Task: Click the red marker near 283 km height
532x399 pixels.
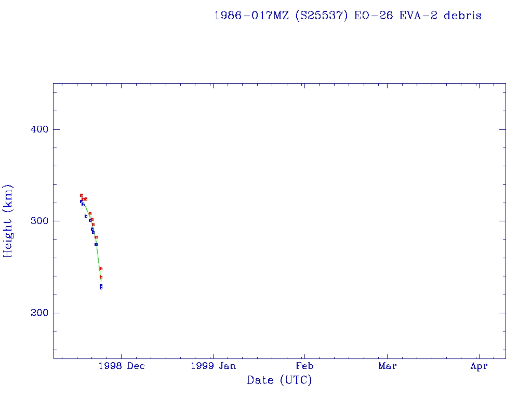Action: pos(96,237)
